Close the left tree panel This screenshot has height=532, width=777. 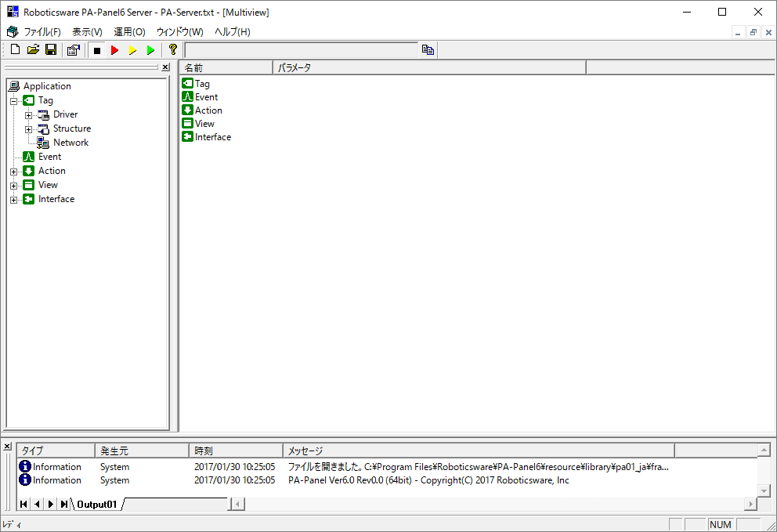pyautogui.click(x=165, y=67)
